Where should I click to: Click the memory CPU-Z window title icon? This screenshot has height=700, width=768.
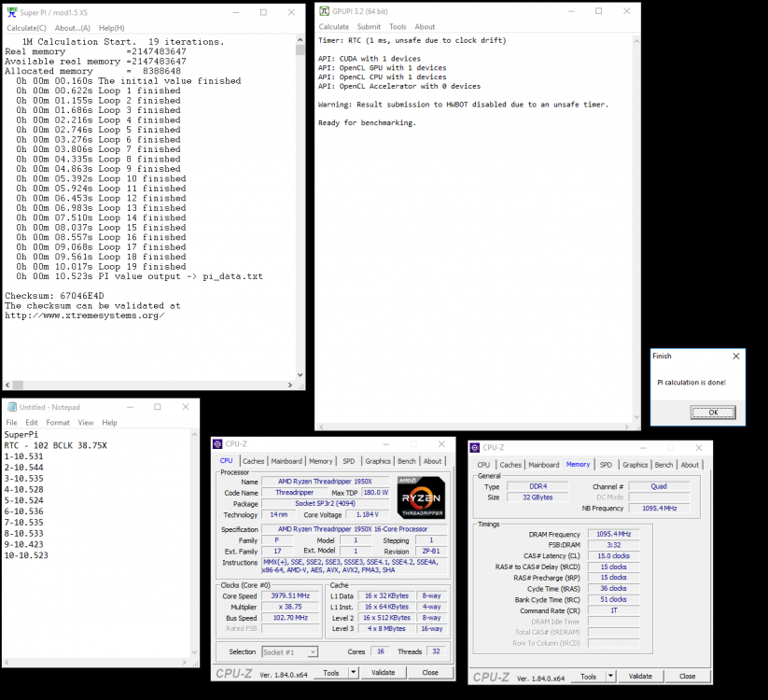pyautogui.click(x=475, y=447)
